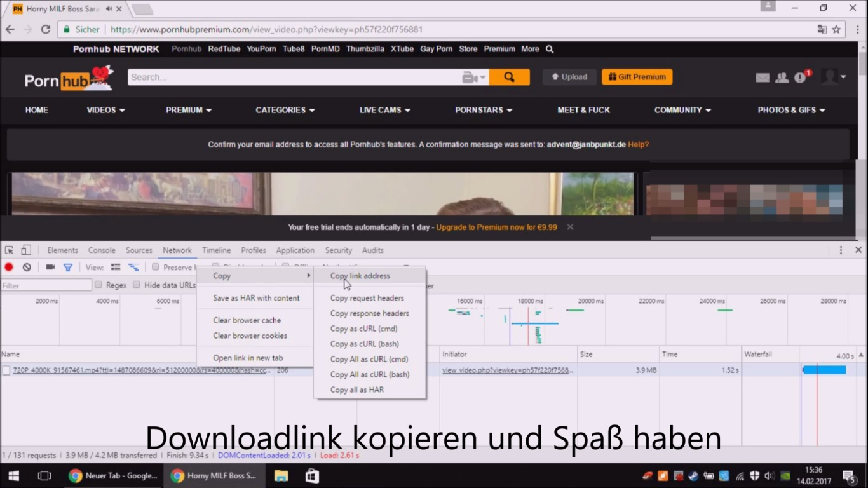The width and height of the screenshot is (868, 488).
Task: Expand the LIVE CAMS navigation dropdown
Action: pyautogui.click(x=385, y=110)
